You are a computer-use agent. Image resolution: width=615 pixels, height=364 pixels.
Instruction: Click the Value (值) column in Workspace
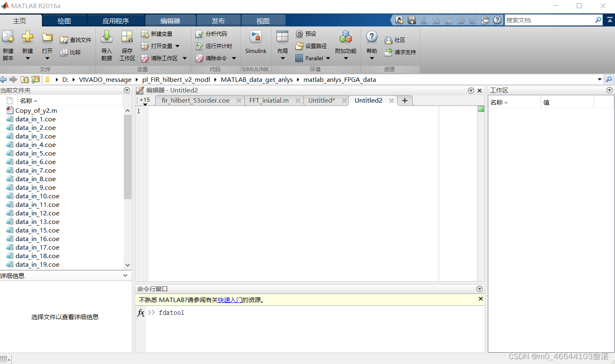pos(567,102)
